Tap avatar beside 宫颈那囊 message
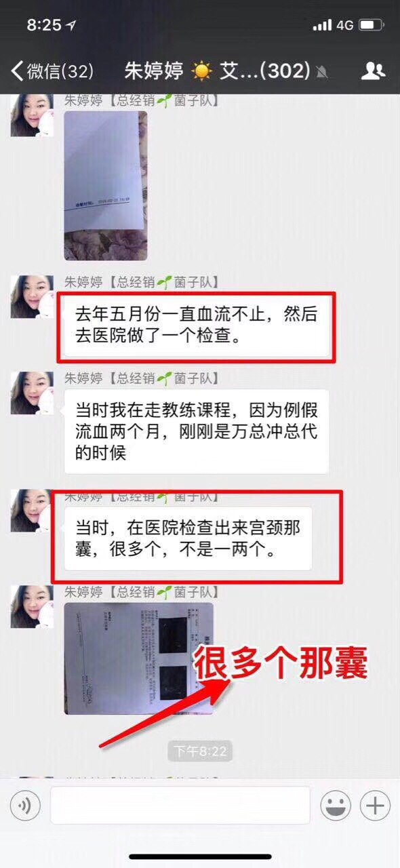This screenshot has width=400, height=868. click(32, 511)
